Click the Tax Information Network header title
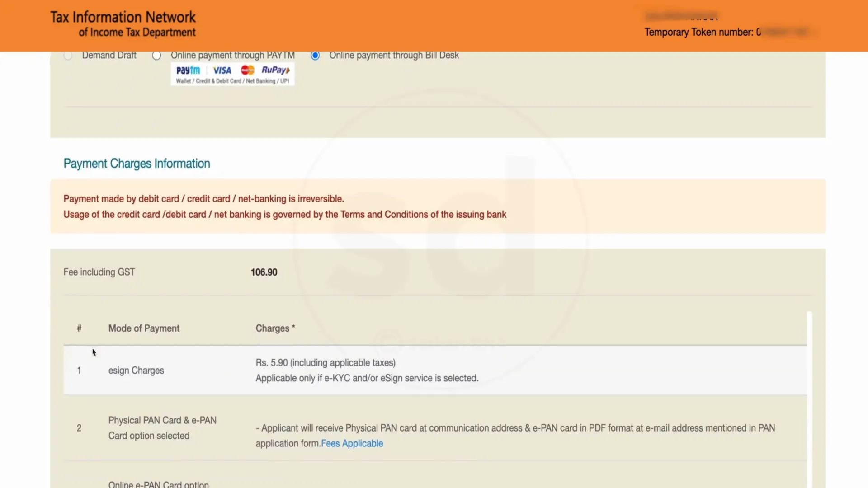 [123, 24]
